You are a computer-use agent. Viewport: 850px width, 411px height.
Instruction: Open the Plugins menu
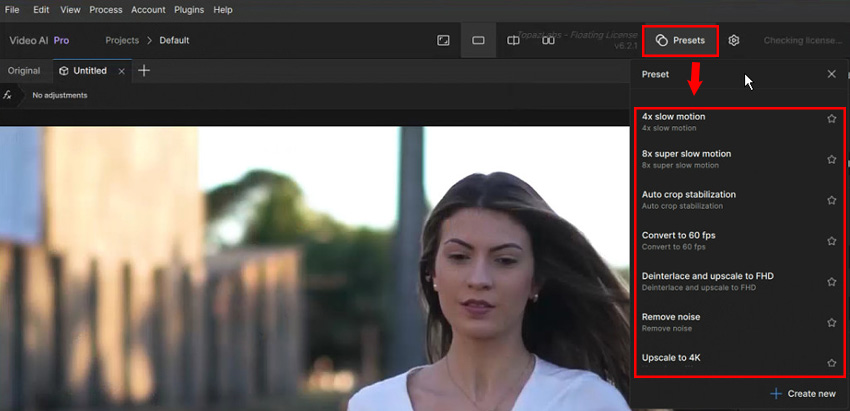pos(188,10)
